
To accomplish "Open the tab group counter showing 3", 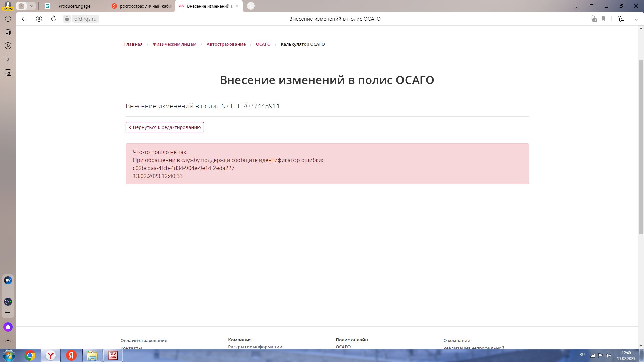I will 21,6.
